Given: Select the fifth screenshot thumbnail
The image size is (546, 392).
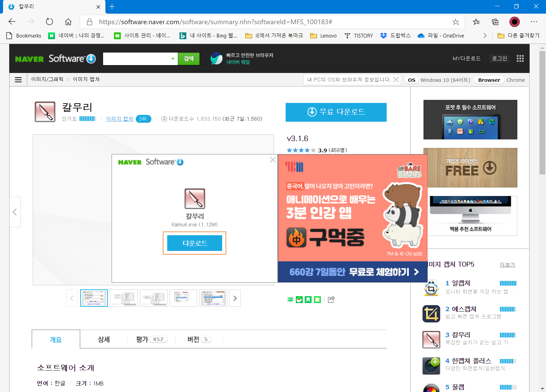Looking at the screenshot, I should [x=213, y=298].
